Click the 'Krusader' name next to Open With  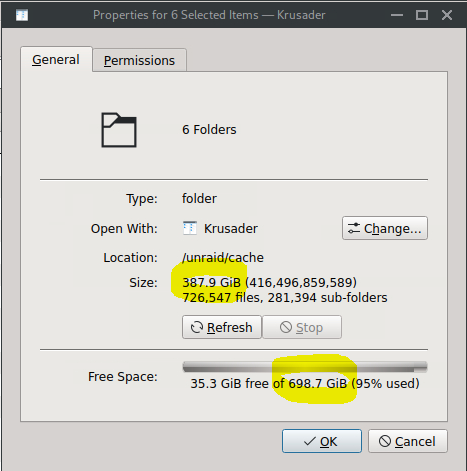click(x=231, y=229)
